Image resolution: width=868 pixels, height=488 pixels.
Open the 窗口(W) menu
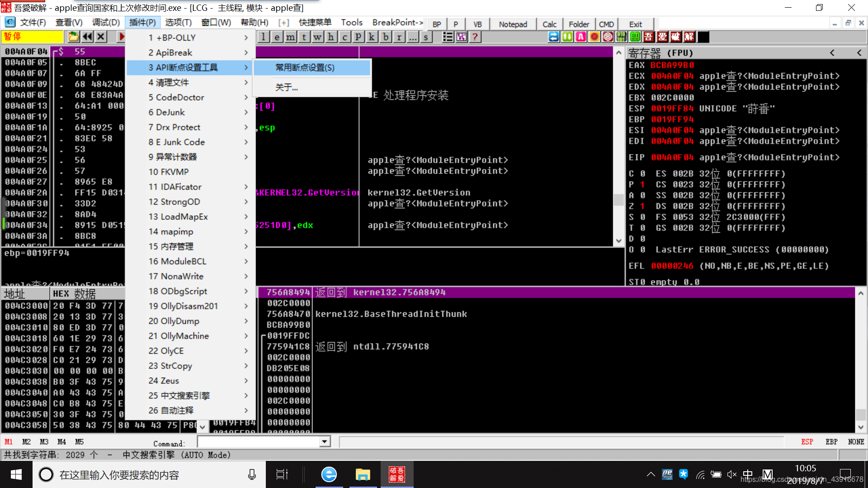[x=216, y=23]
